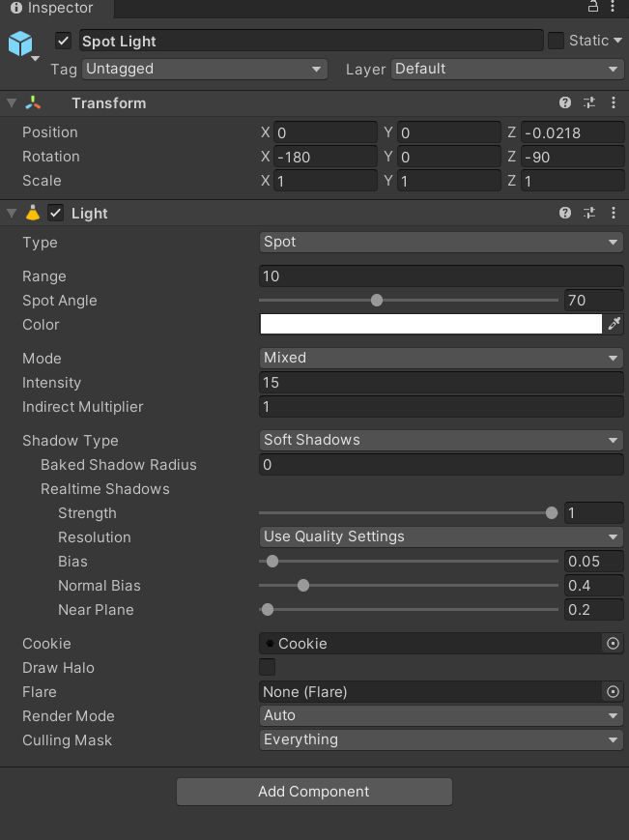Open the Flare object picker circle
The image size is (629, 840).
pos(612,691)
